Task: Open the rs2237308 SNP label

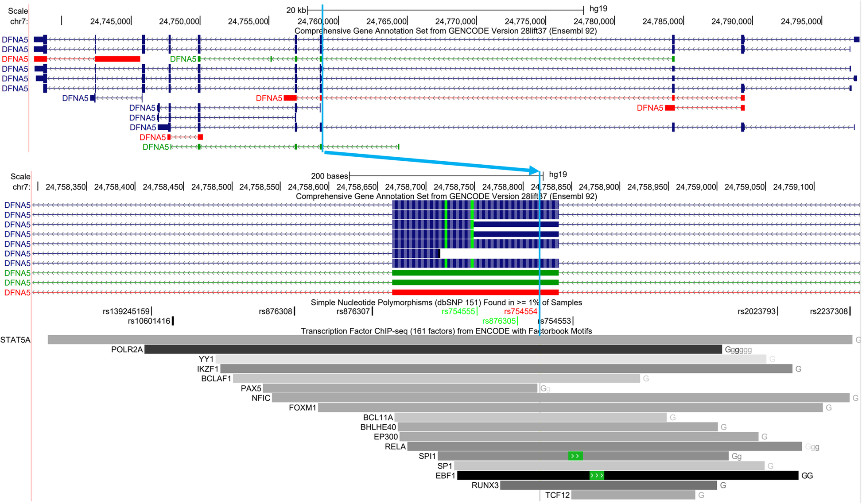Action: point(829,311)
